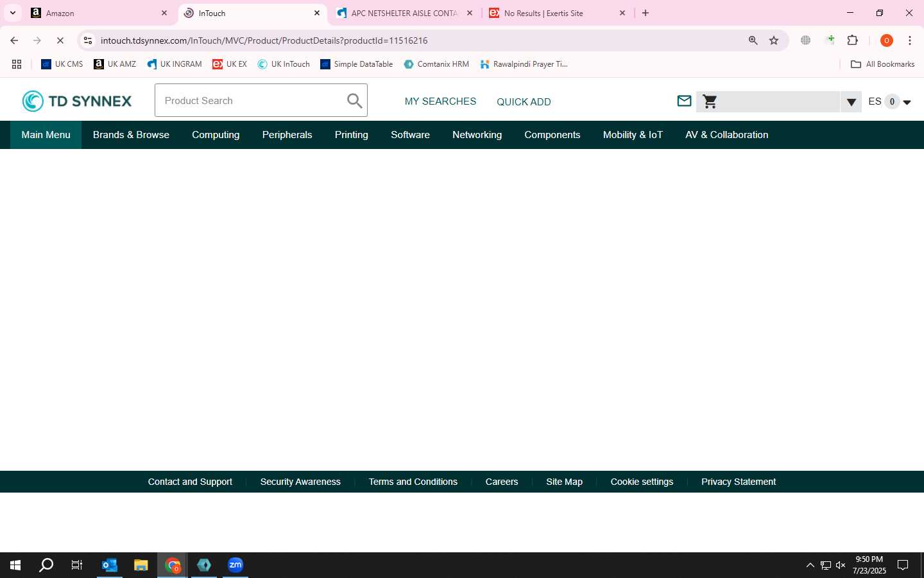Switch to the Amazon tab
The image size is (924, 578).
pos(99,13)
